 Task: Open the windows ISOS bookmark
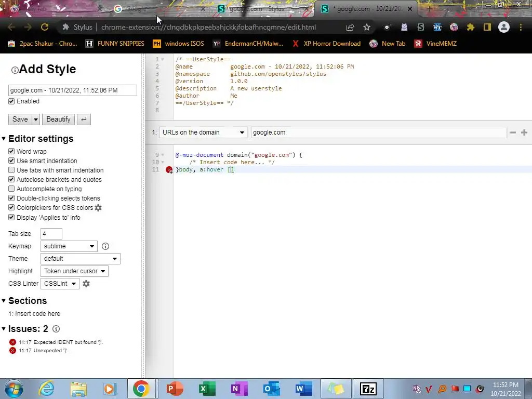pyautogui.click(x=179, y=44)
